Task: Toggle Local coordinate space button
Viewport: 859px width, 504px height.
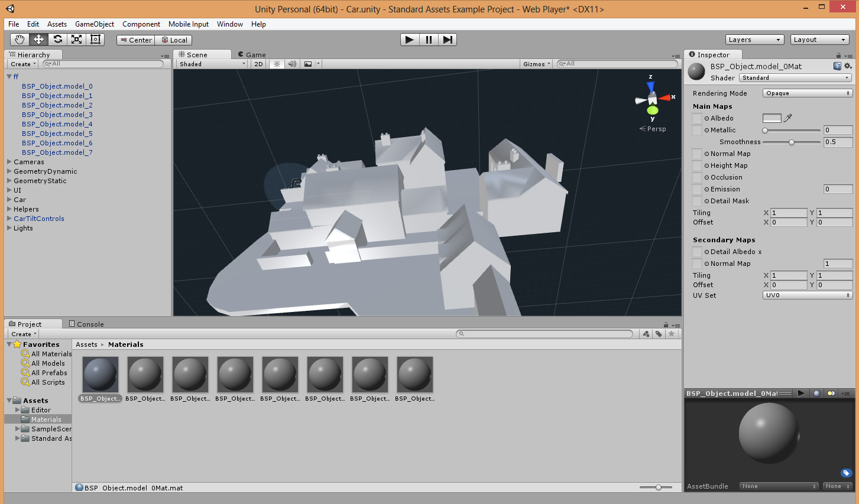Action: click(x=174, y=40)
